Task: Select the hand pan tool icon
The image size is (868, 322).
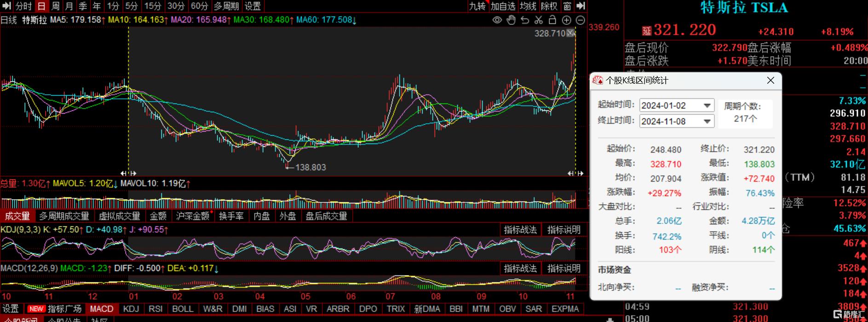Action: point(511,20)
